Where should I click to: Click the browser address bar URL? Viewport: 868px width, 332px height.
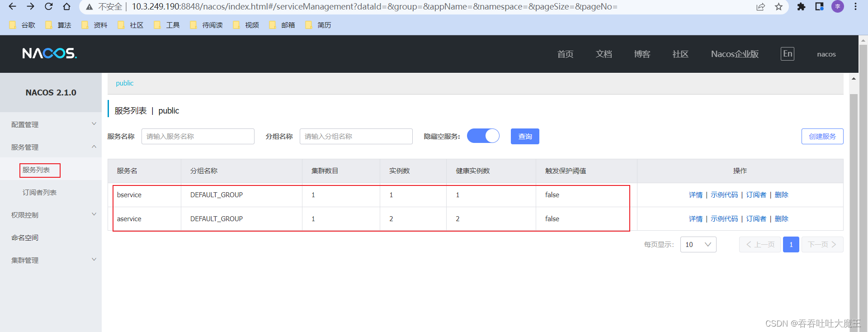tap(374, 7)
